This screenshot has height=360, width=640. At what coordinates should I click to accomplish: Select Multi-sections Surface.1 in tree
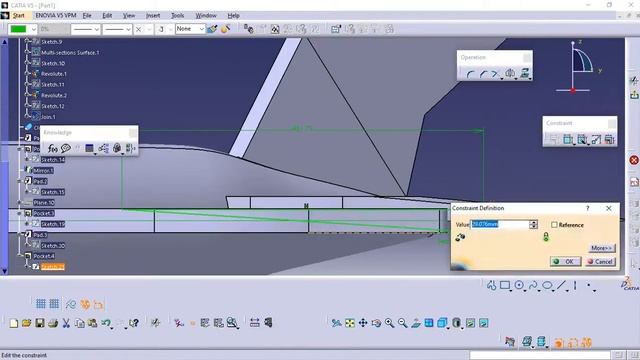70,53
